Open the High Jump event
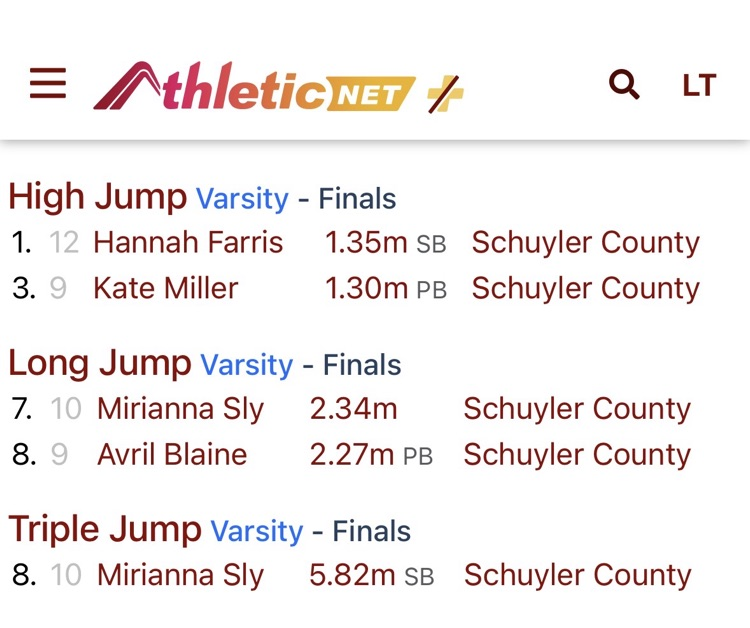 tap(97, 197)
